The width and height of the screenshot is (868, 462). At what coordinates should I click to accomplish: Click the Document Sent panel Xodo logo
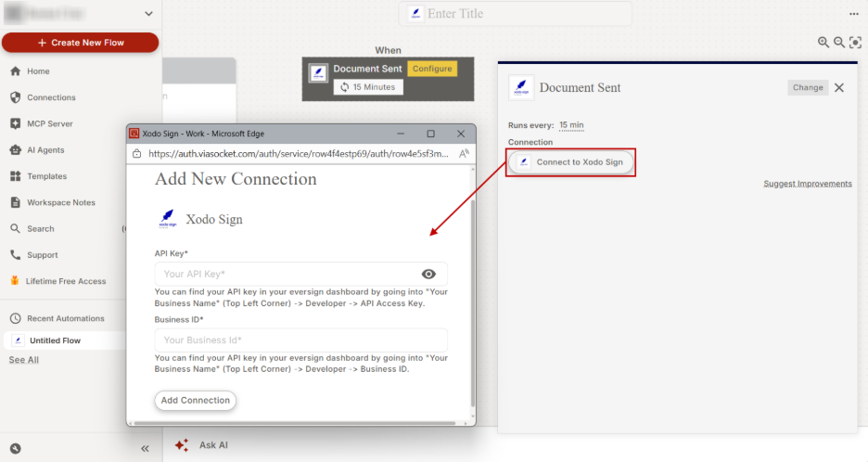tap(521, 87)
